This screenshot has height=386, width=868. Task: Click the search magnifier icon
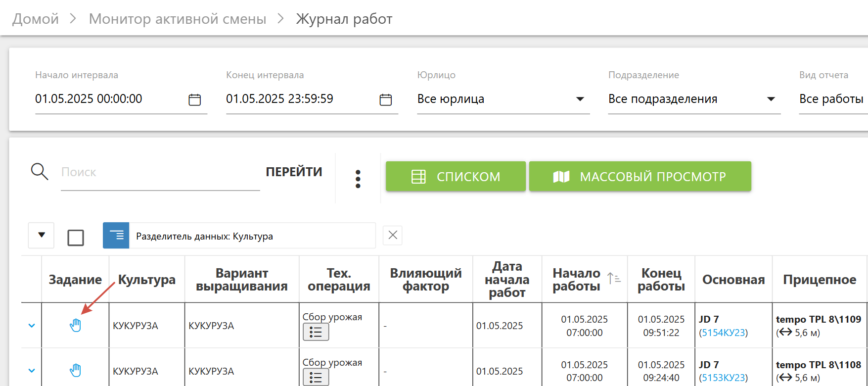(x=40, y=172)
